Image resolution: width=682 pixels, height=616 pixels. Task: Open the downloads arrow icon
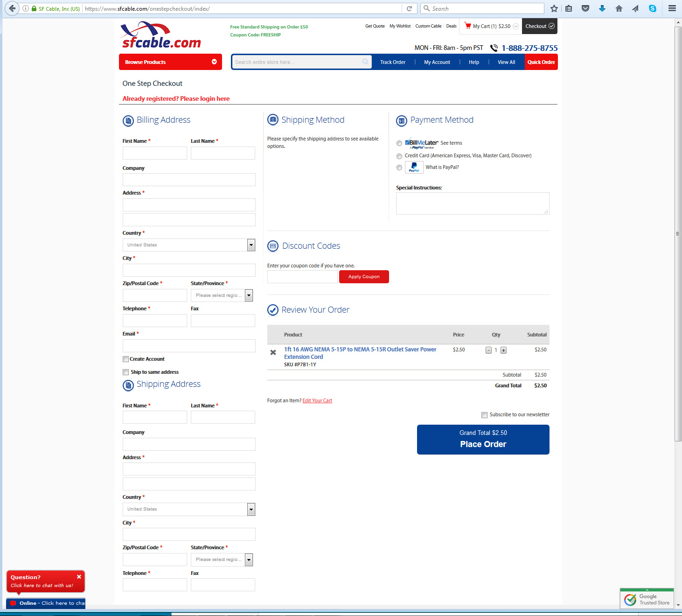pyautogui.click(x=602, y=8)
